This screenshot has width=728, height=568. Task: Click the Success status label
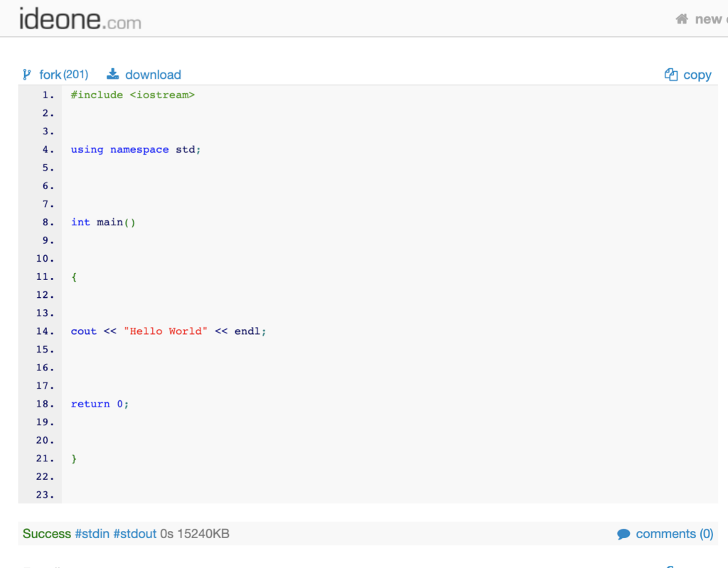pyautogui.click(x=47, y=534)
